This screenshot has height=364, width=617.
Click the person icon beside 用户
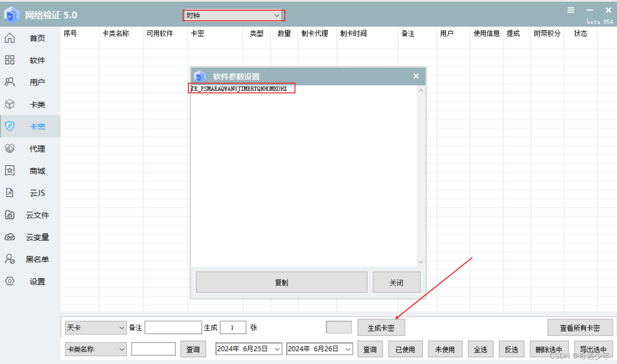pyautogui.click(x=10, y=82)
